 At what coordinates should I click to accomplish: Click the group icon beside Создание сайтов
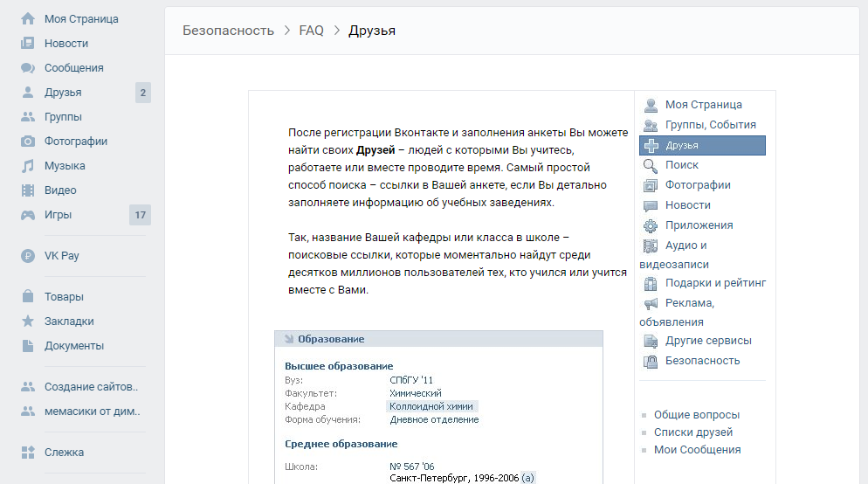click(28, 386)
